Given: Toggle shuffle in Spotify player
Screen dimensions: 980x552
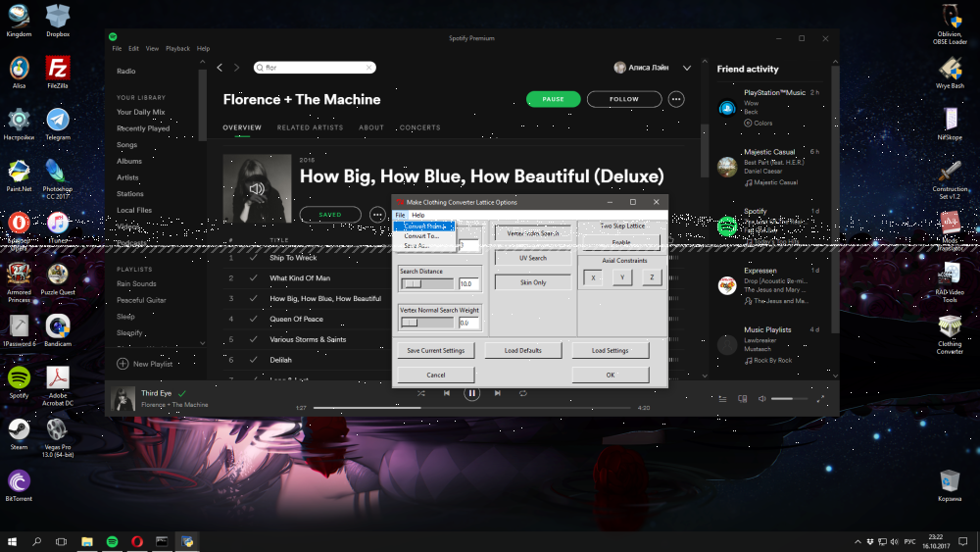Looking at the screenshot, I should point(421,393).
